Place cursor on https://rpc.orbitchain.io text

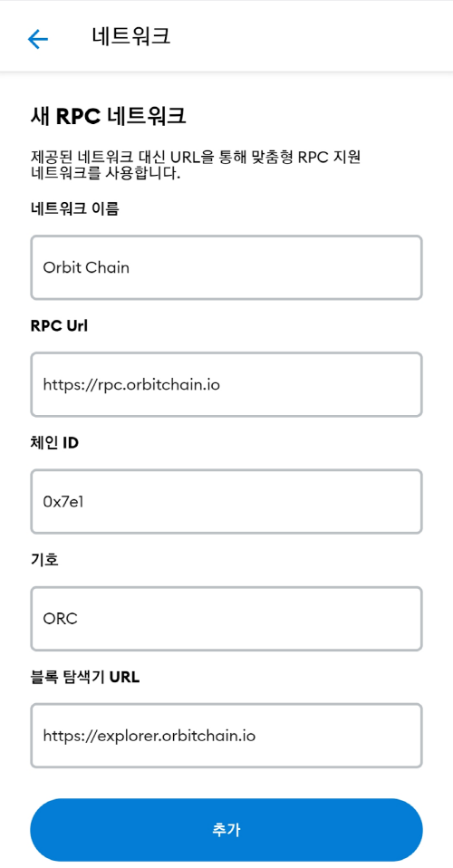click(x=131, y=385)
